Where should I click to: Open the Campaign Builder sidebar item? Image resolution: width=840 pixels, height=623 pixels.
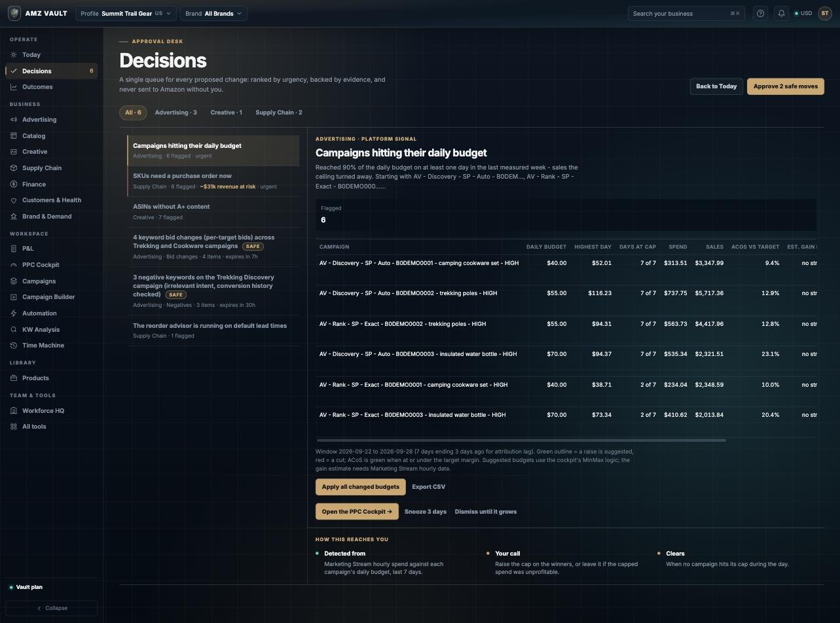tap(51, 297)
